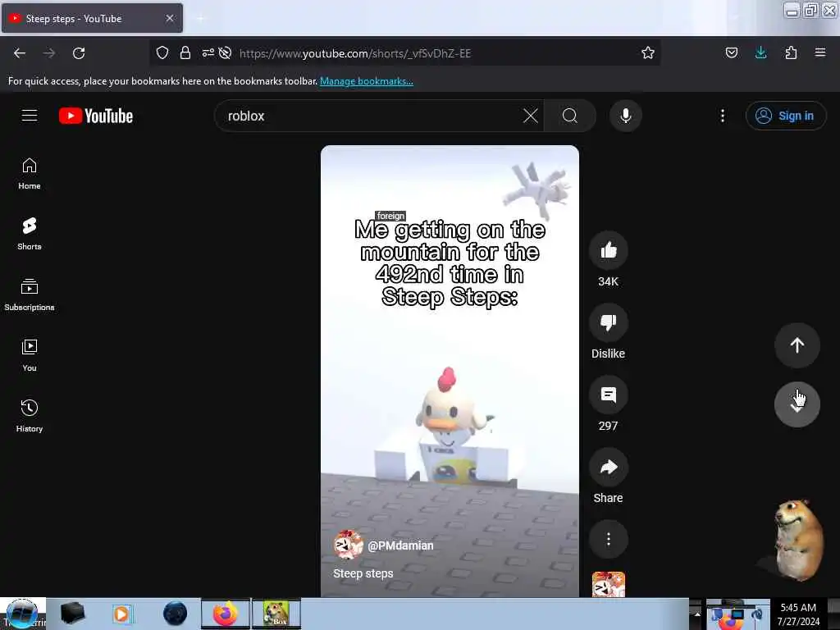Like this Short
Viewport: 840px width, 630px height.
point(608,250)
